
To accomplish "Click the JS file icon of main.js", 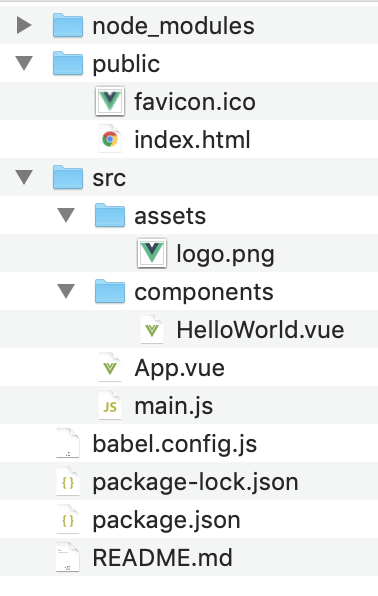I will point(110,405).
